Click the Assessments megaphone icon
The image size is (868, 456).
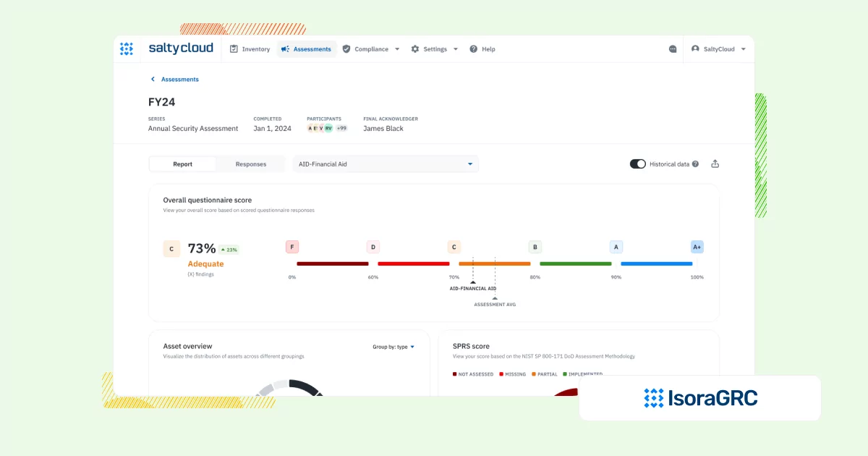pyautogui.click(x=285, y=49)
